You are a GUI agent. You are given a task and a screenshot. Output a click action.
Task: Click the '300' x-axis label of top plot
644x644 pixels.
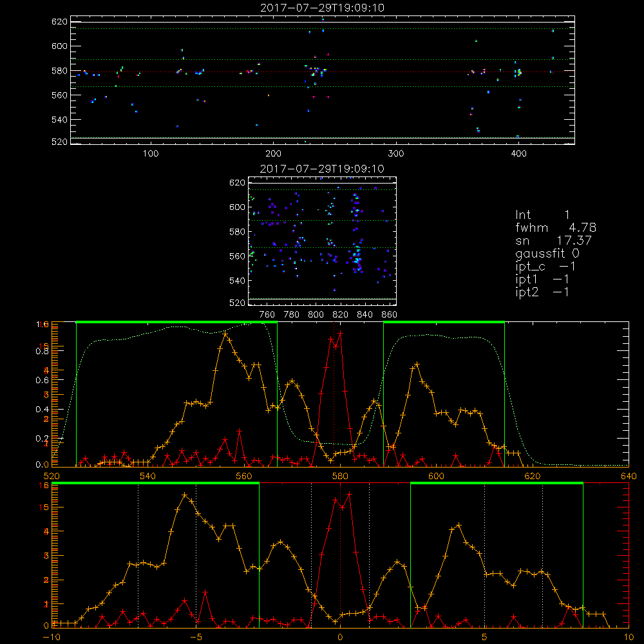point(396,154)
